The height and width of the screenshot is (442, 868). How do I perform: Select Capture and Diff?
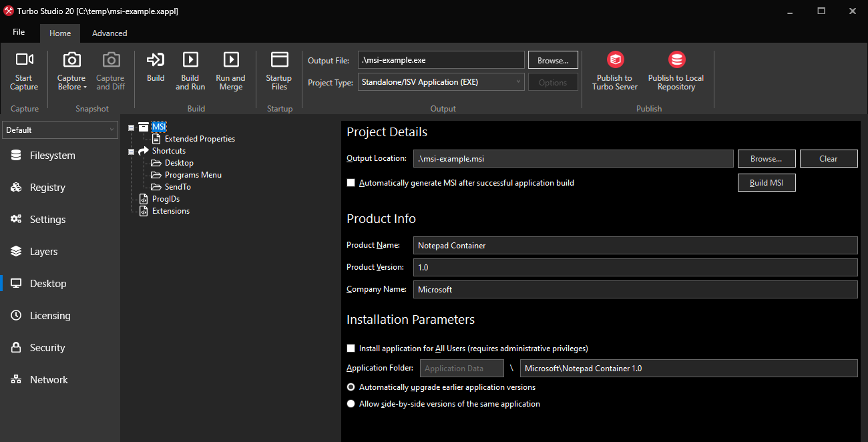(x=110, y=70)
